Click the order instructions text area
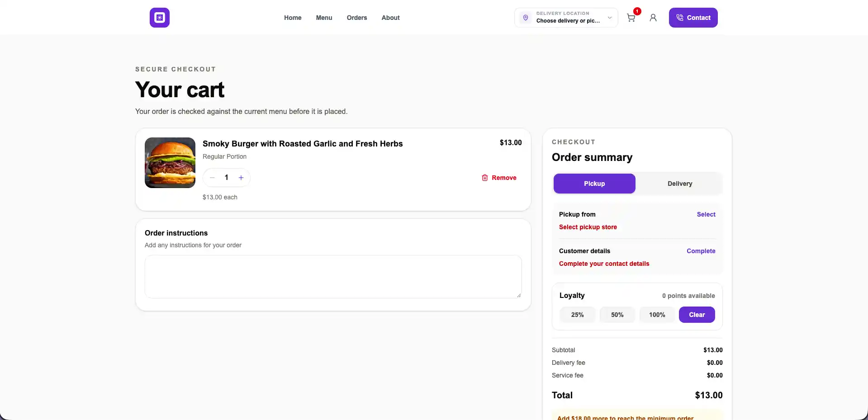The image size is (868, 420). pos(333,277)
